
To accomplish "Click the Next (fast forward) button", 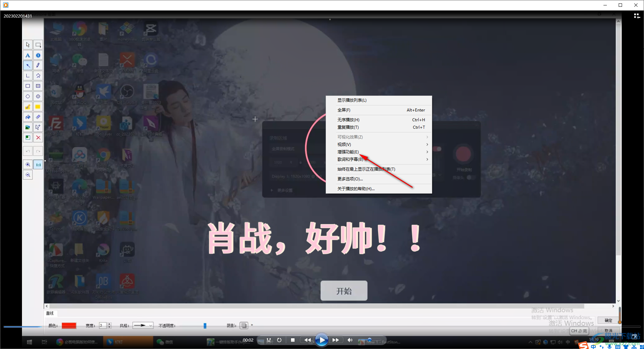I will 336,340.
